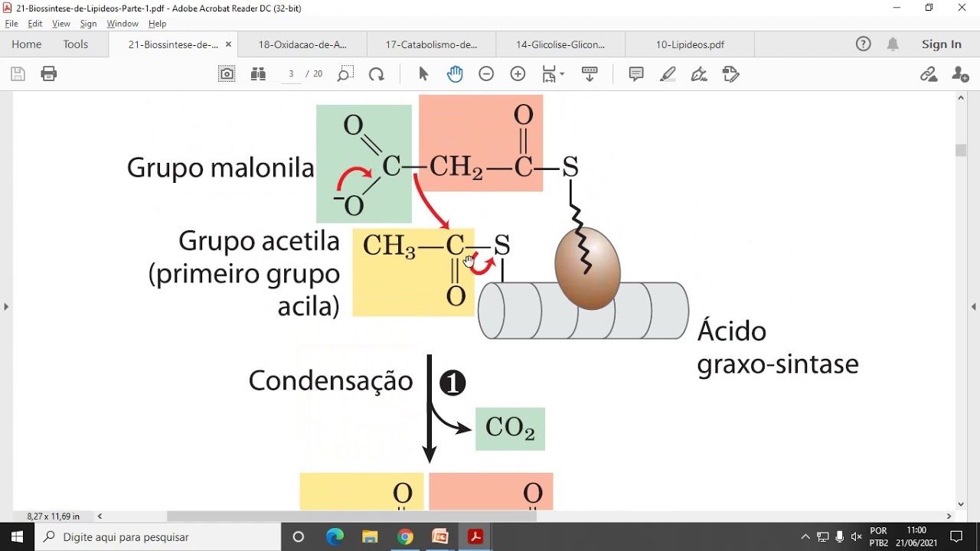Image resolution: width=980 pixels, height=551 pixels.
Task: Open the orange recorder app in taskbar
Action: point(440,537)
